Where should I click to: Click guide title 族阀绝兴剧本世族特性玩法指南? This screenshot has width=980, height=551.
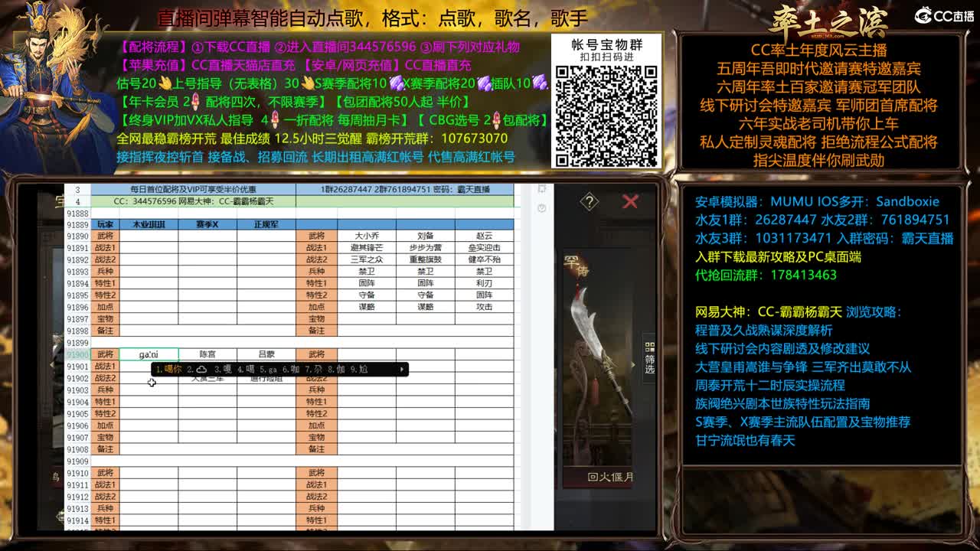point(782,403)
